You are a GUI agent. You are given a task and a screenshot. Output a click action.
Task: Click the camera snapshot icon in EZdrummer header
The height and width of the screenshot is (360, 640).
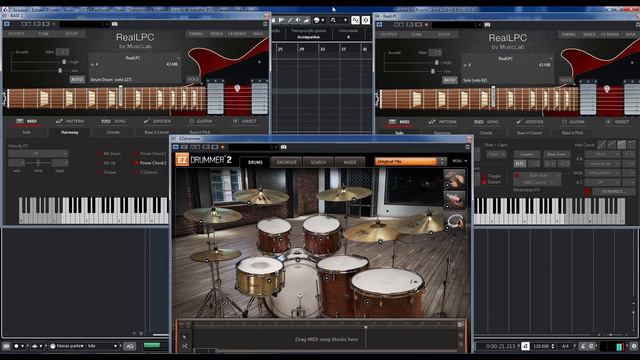[x=284, y=147]
